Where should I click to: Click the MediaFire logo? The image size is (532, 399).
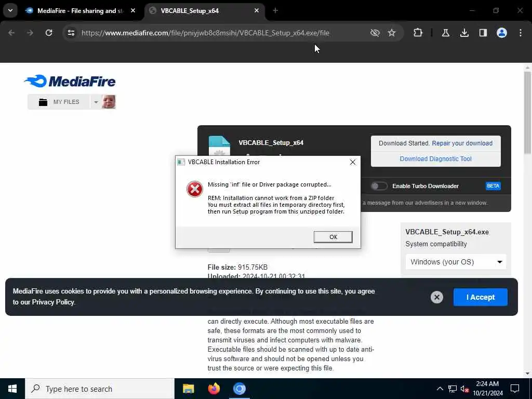[70, 82]
